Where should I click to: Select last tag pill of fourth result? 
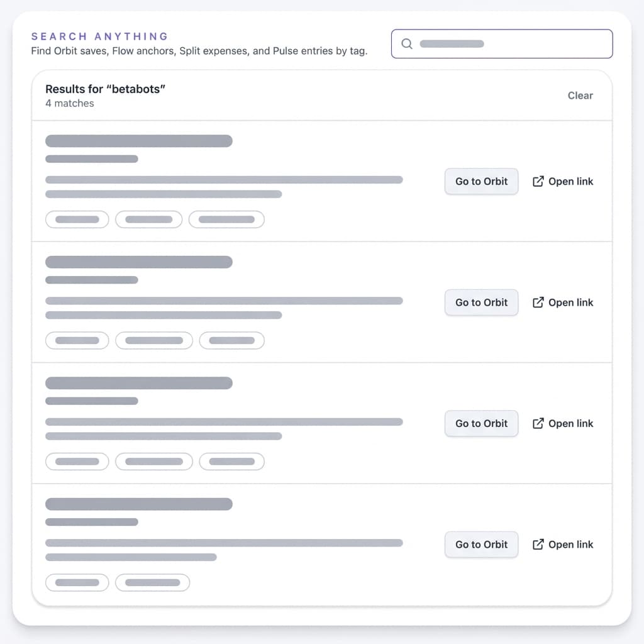pyautogui.click(x=152, y=583)
